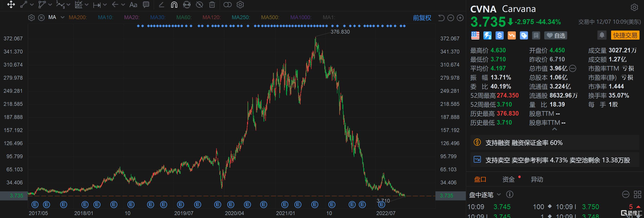The height and width of the screenshot is (218, 644).
Task: Select the Gann/Fibonacci grid tool
Action: pyautogui.click(x=78, y=5)
